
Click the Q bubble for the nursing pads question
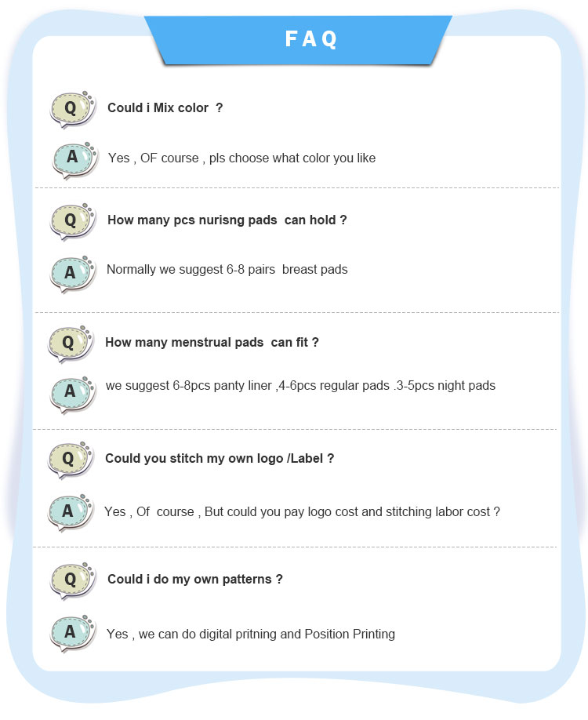tap(71, 221)
